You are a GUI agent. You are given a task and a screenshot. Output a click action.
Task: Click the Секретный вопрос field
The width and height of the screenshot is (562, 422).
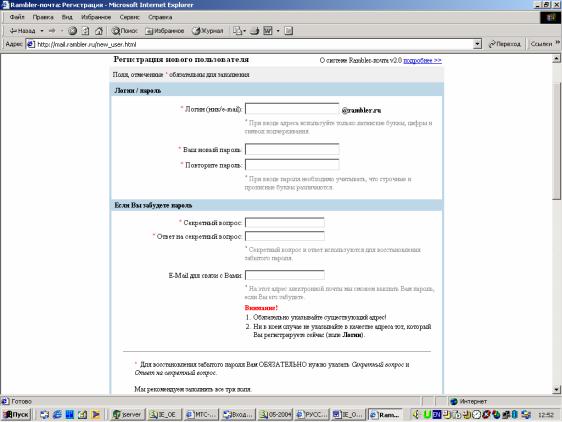point(285,222)
